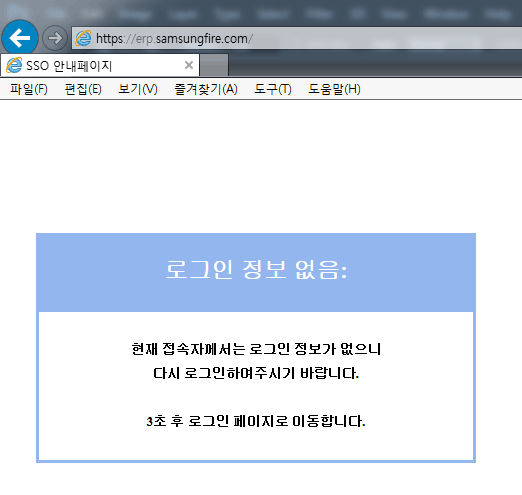Open a new blank tab

pos(214,65)
